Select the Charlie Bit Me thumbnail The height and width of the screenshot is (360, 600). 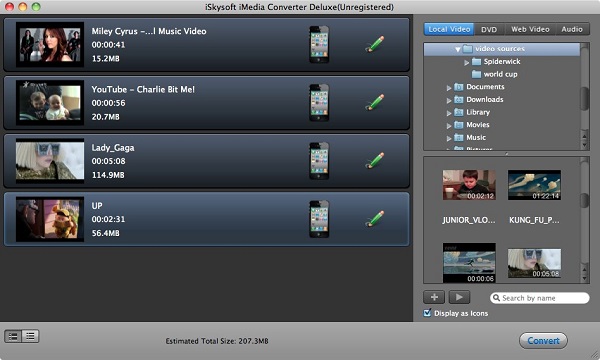click(x=50, y=103)
